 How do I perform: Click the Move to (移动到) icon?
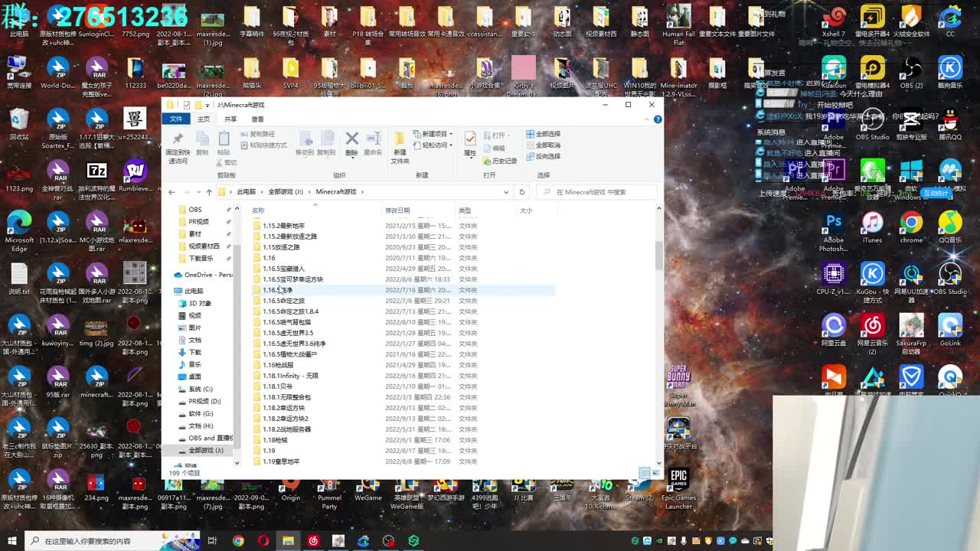coord(305,139)
